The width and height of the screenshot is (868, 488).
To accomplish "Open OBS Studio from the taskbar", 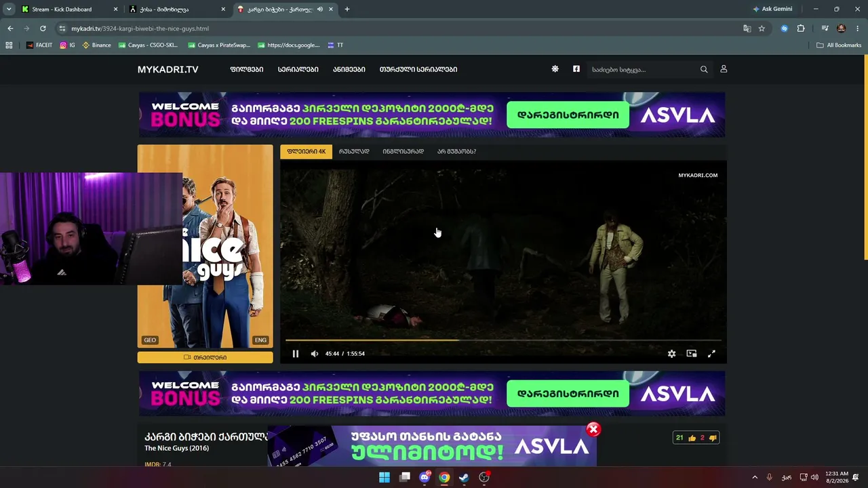I will [x=484, y=477].
